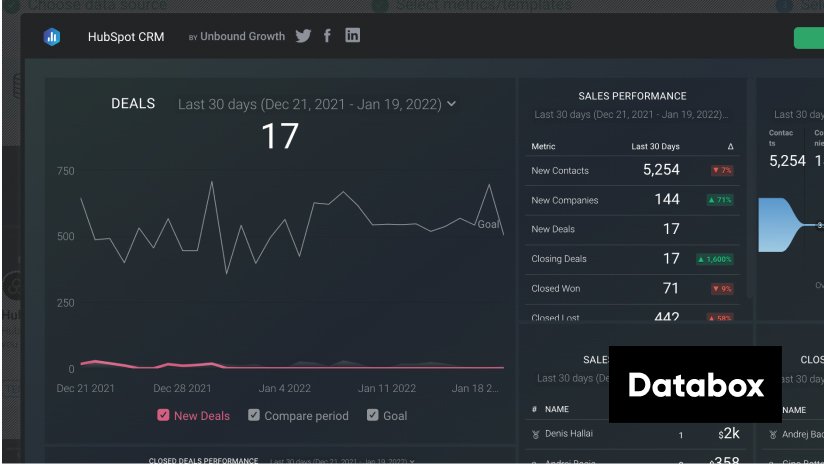Select the New Companies metric row
This screenshot has width=824, height=464.
coord(632,200)
